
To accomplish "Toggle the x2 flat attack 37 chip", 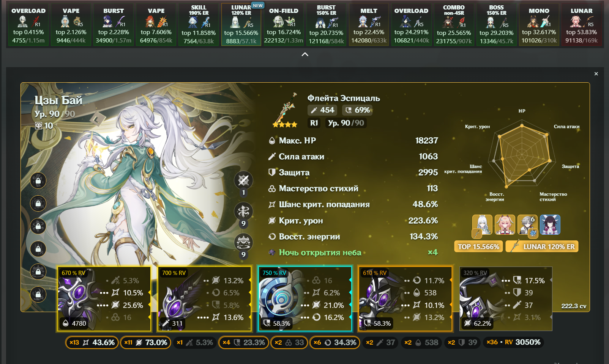I will click(380, 342).
